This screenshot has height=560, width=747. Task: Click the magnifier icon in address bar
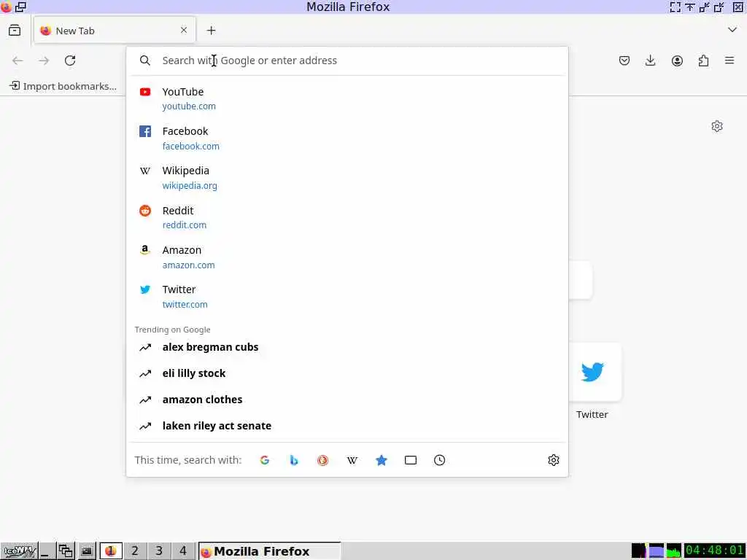click(x=145, y=61)
